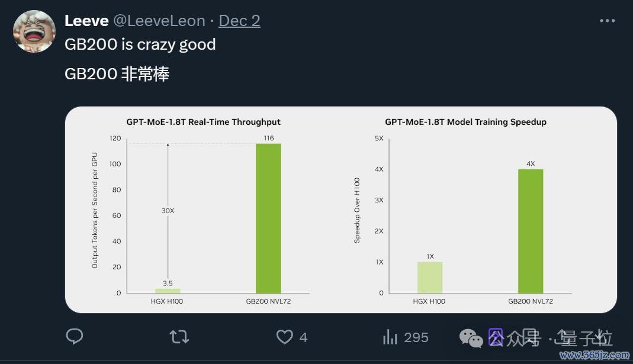Click the www.365jz.com watermark link
Screen dimensions: 633x364
click(595, 355)
